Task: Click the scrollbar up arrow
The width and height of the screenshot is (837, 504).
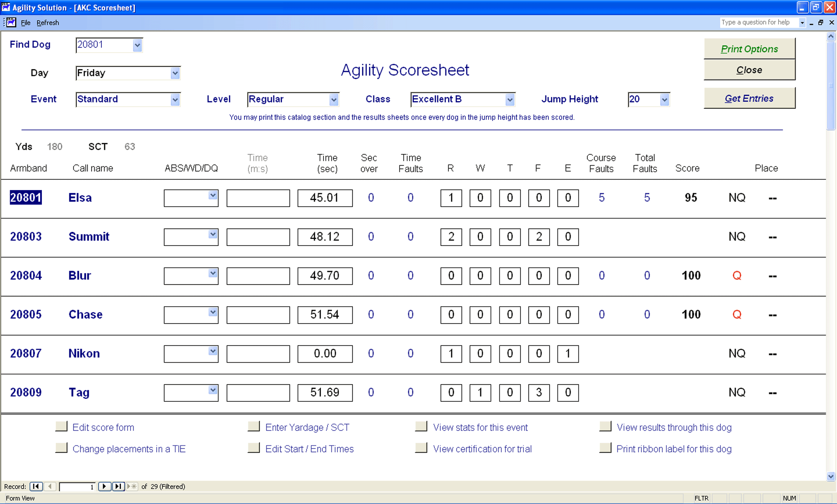Action: (x=830, y=35)
